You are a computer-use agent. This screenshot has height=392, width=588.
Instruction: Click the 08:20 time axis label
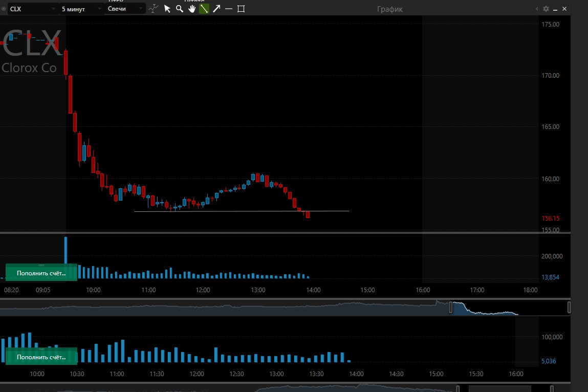pyautogui.click(x=11, y=290)
